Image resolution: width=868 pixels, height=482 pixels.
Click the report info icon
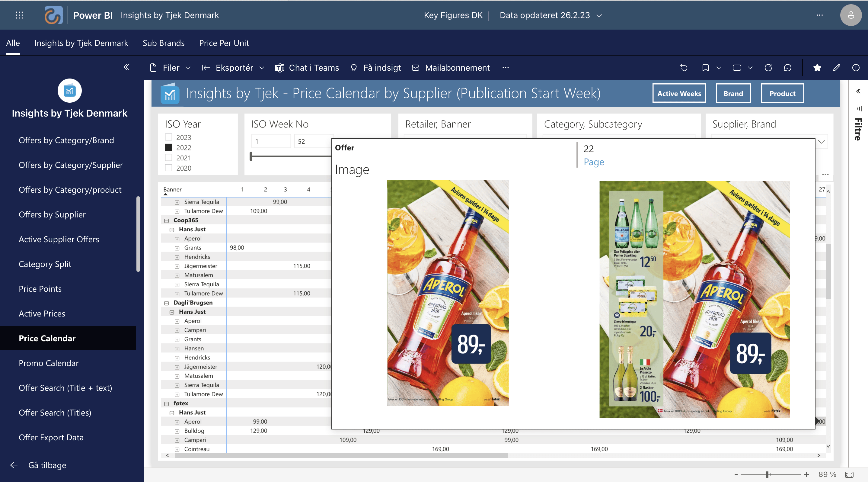point(856,68)
